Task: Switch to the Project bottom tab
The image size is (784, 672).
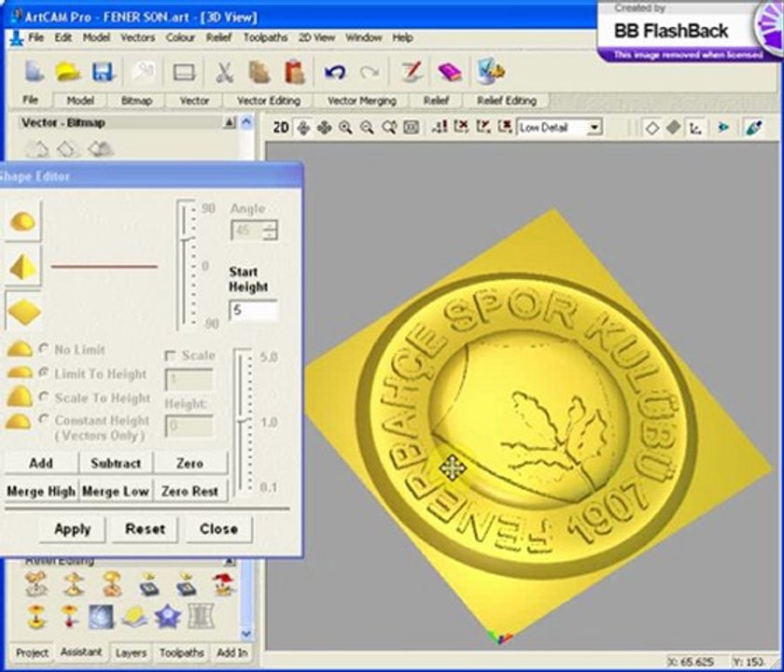Action: (32, 652)
